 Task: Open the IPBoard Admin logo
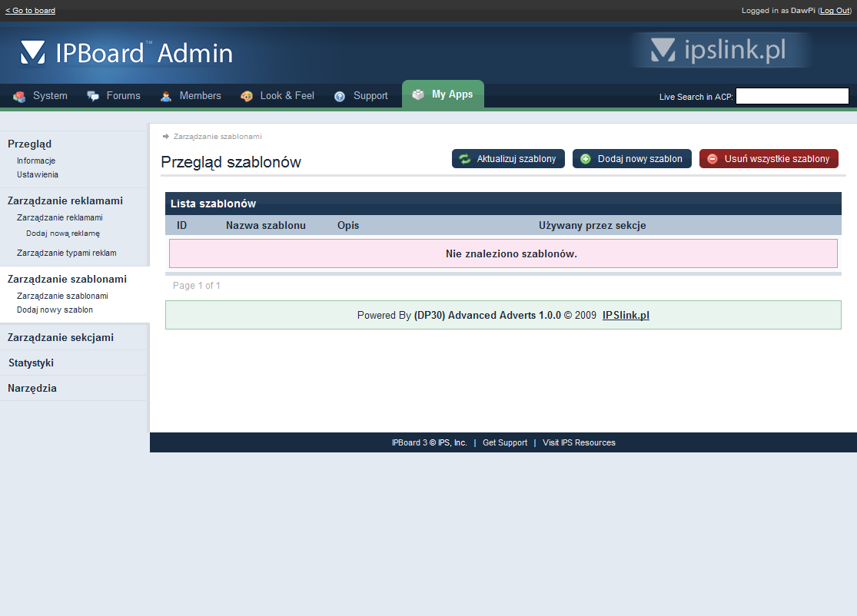tap(127, 52)
